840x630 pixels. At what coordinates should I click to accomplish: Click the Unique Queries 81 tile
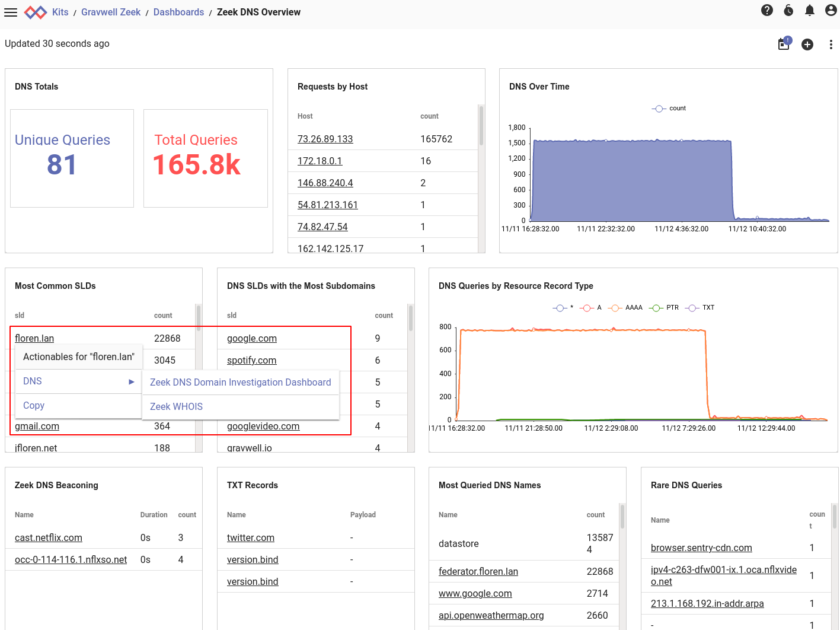[72, 158]
